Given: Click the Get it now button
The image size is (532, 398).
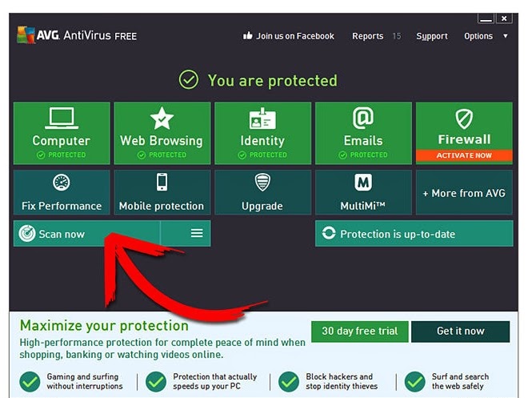Looking at the screenshot, I should click(461, 331).
